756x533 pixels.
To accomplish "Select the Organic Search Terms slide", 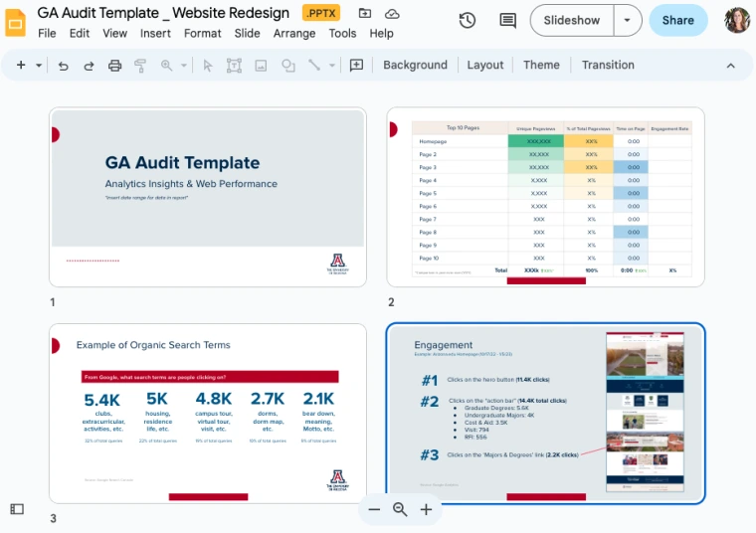I will [x=208, y=414].
